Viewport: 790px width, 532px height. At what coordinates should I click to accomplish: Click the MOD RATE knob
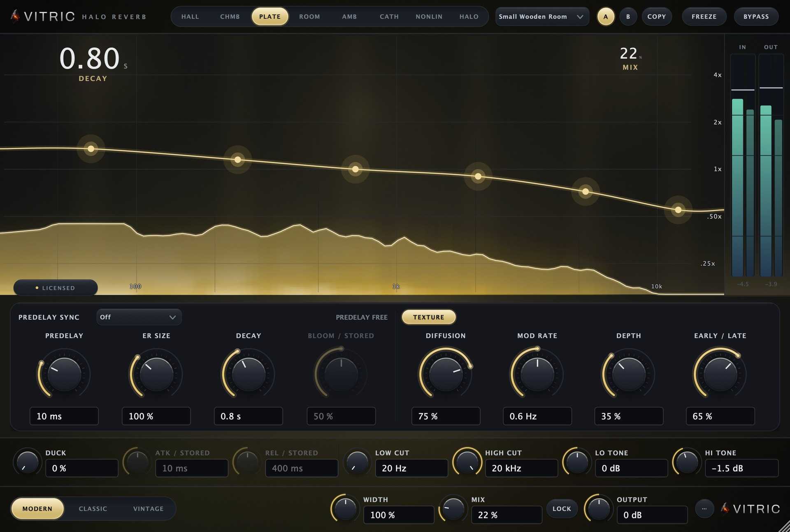click(537, 374)
